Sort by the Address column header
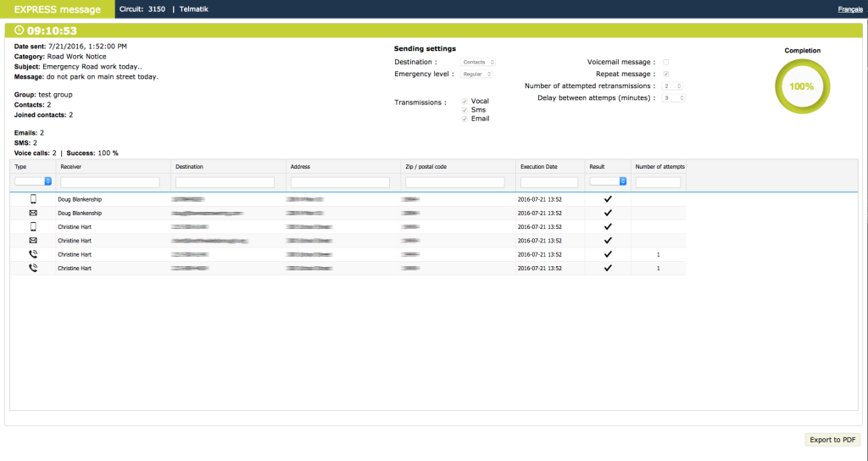The image size is (868, 461). [300, 167]
